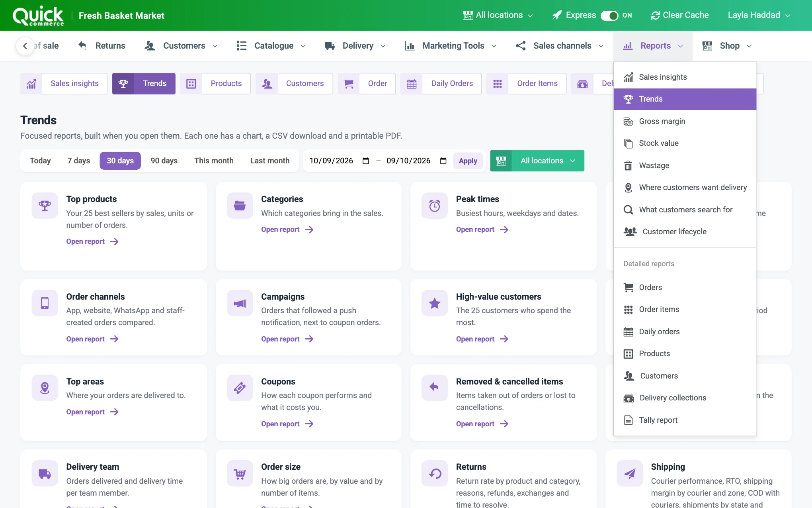Select Wastage in Reports menu
The height and width of the screenshot is (508, 812).
(x=685, y=166)
